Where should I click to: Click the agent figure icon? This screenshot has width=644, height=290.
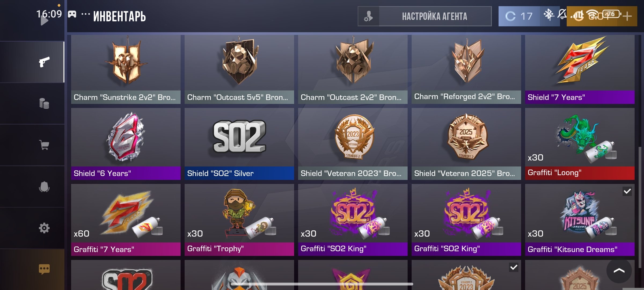coord(368,16)
